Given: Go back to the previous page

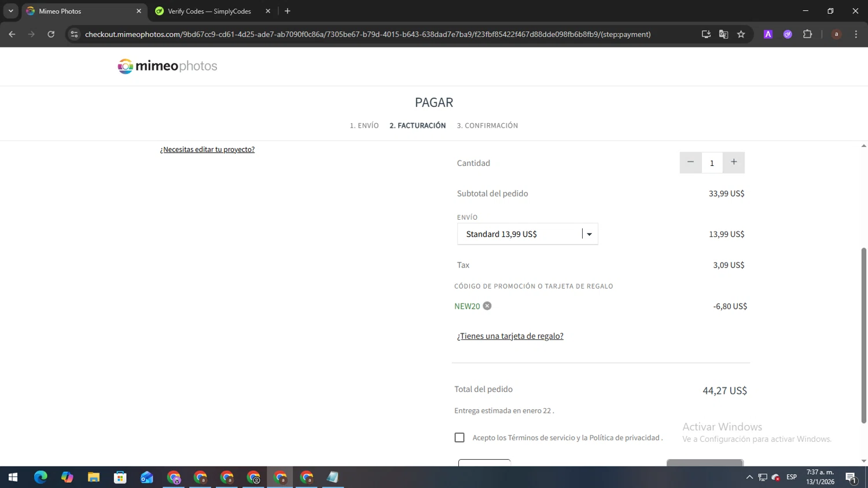Looking at the screenshot, I should tap(12, 34).
